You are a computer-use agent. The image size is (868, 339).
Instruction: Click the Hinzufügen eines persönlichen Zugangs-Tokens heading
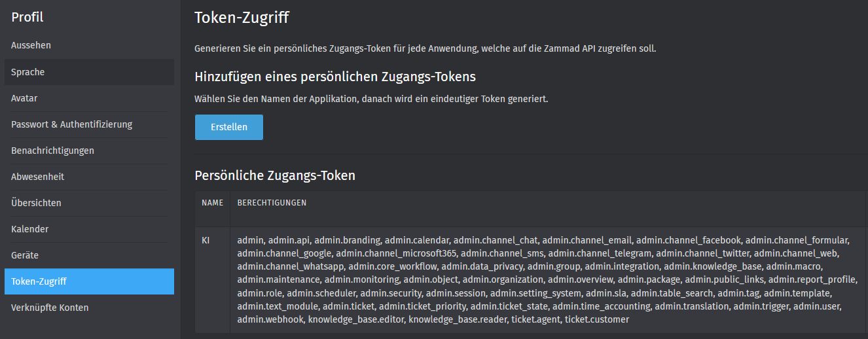[335, 77]
